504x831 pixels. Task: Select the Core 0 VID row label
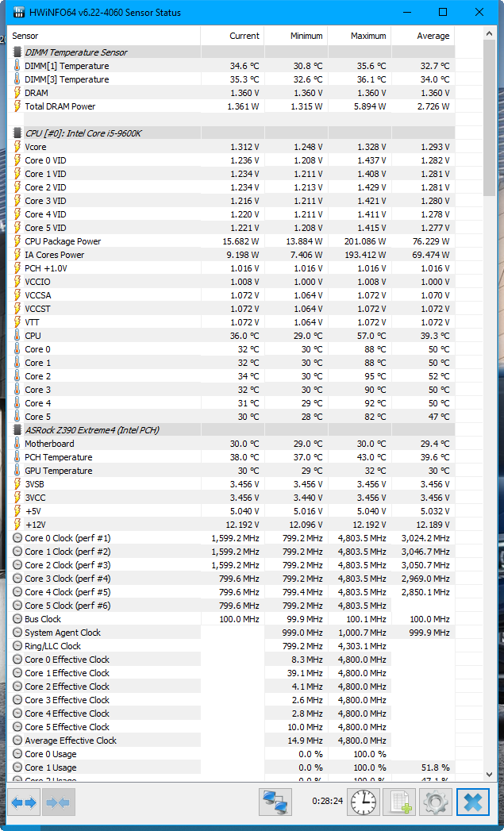[x=45, y=160]
